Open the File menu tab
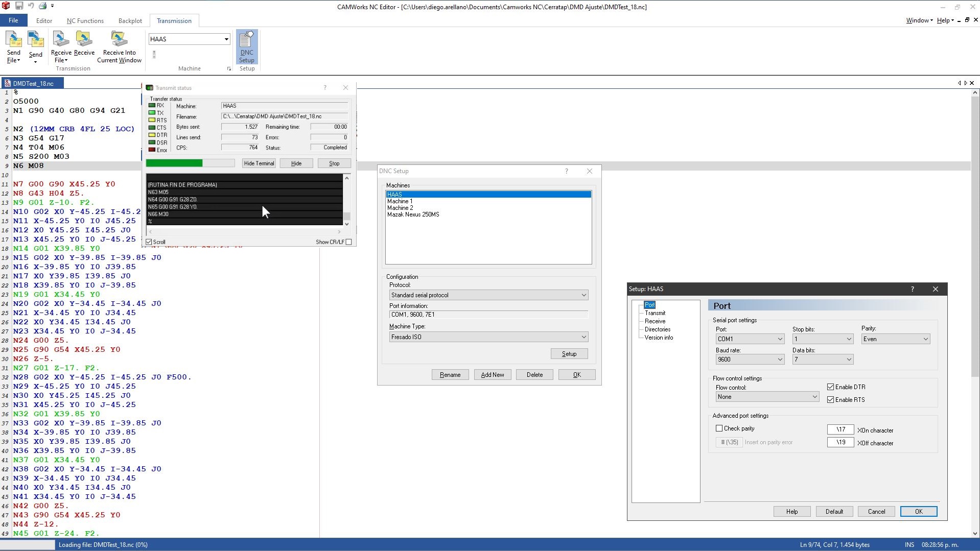 point(13,20)
